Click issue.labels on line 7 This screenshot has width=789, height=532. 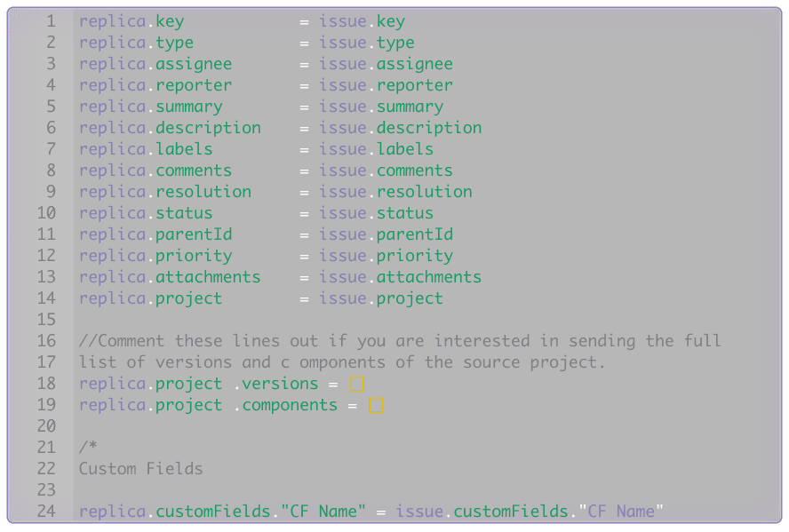click(376, 149)
